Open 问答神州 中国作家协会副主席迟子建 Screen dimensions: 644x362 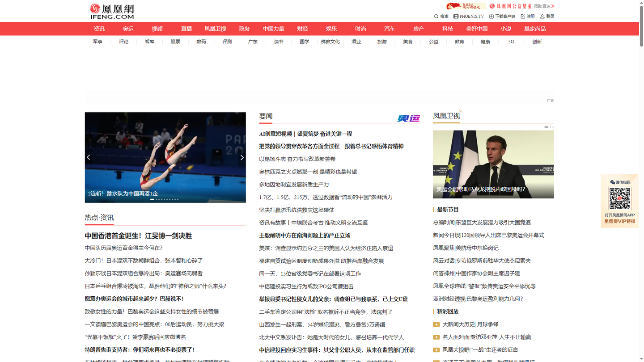(476, 274)
